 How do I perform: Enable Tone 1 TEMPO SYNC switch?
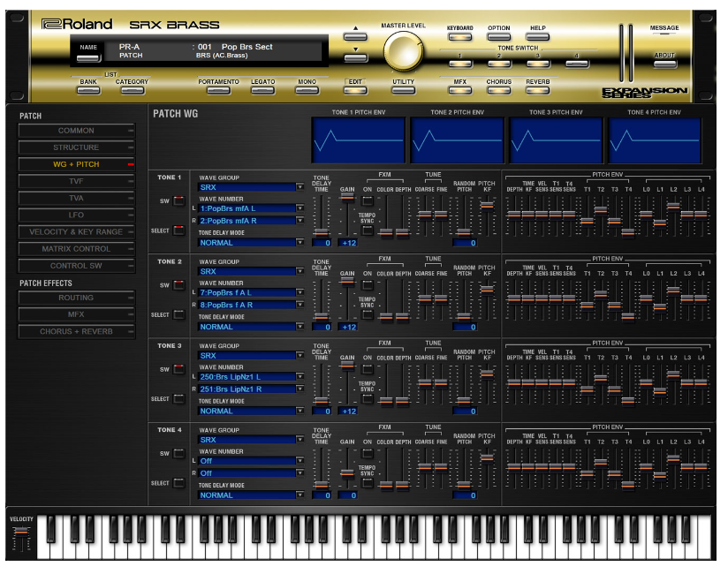coord(368,230)
